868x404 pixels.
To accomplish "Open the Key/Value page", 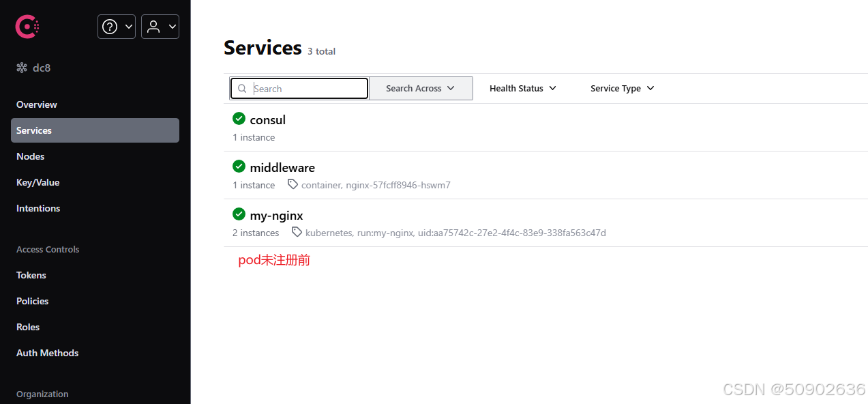I will click(95, 182).
